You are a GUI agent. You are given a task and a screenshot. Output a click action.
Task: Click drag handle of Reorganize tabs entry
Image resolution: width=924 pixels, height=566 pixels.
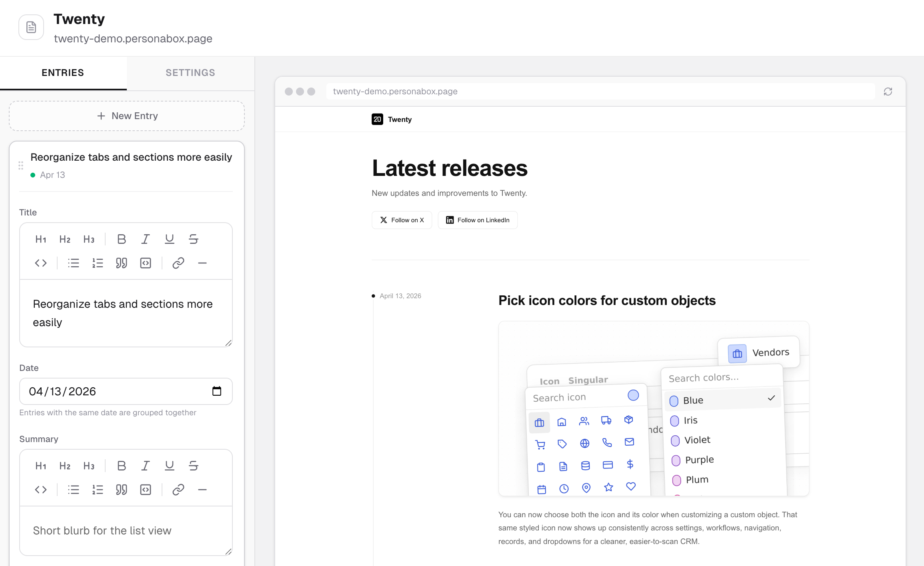click(x=21, y=165)
